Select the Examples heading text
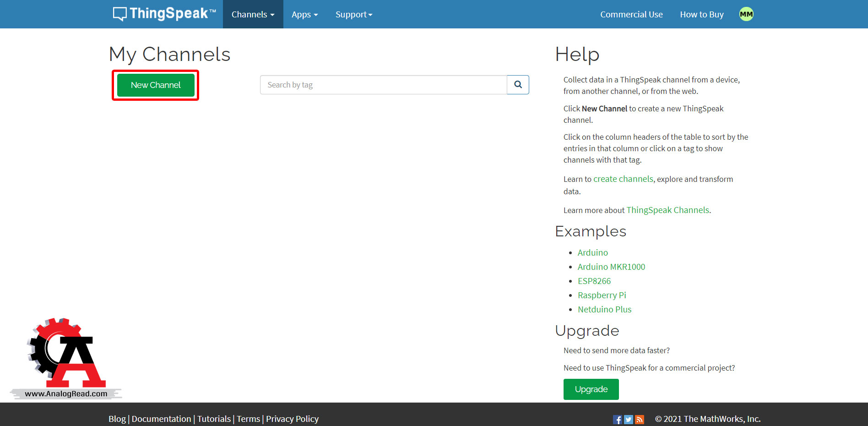The height and width of the screenshot is (426, 868). 591,231
